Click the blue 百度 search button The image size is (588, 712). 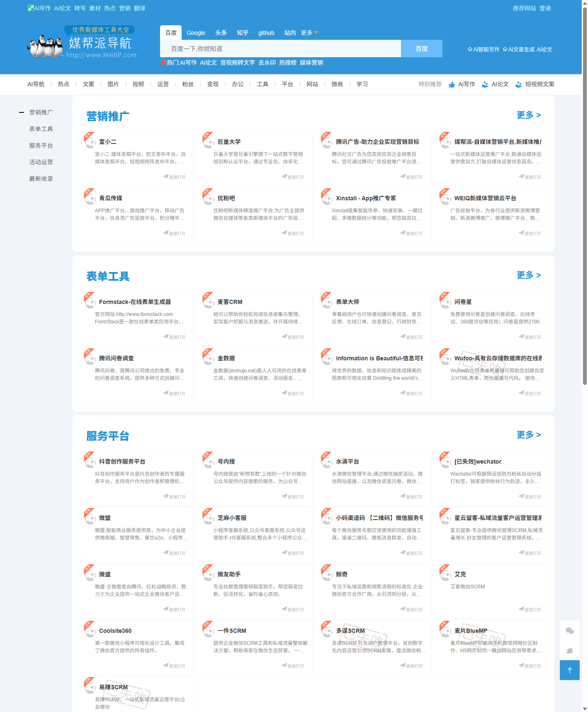pos(422,49)
